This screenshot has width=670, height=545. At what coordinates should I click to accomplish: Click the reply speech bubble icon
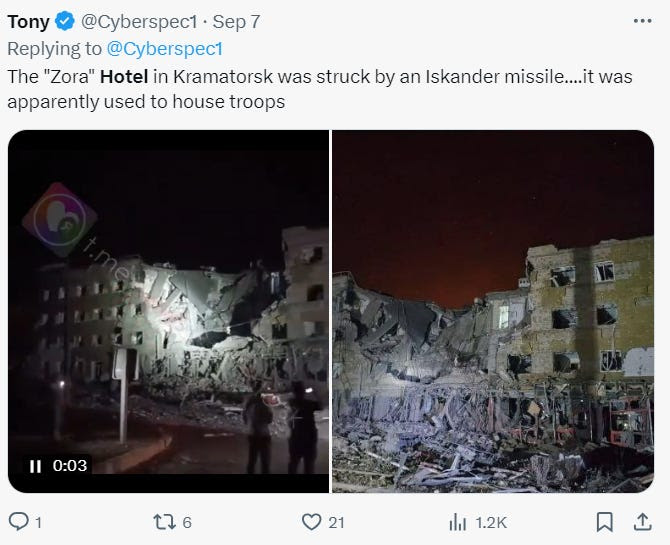pyautogui.click(x=19, y=522)
